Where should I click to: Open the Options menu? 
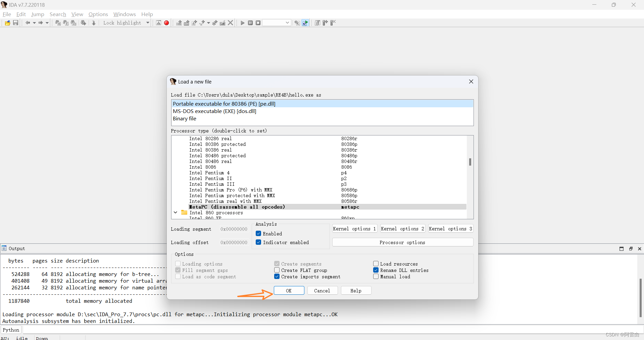[98, 14]
